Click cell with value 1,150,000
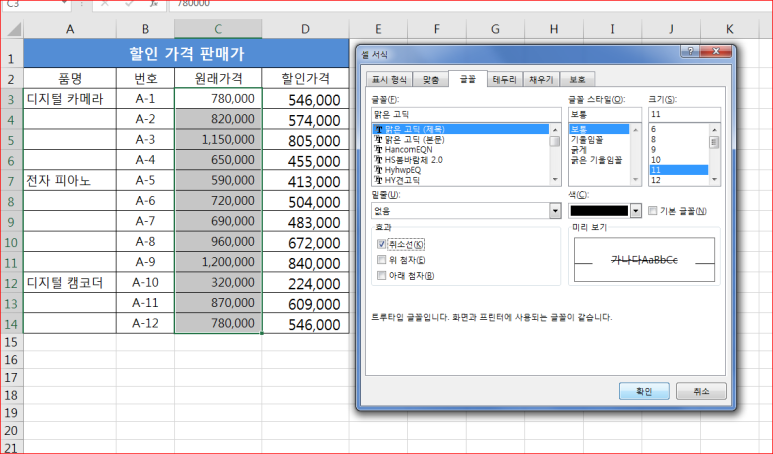 pyautogui.click(x=218, y=140)
